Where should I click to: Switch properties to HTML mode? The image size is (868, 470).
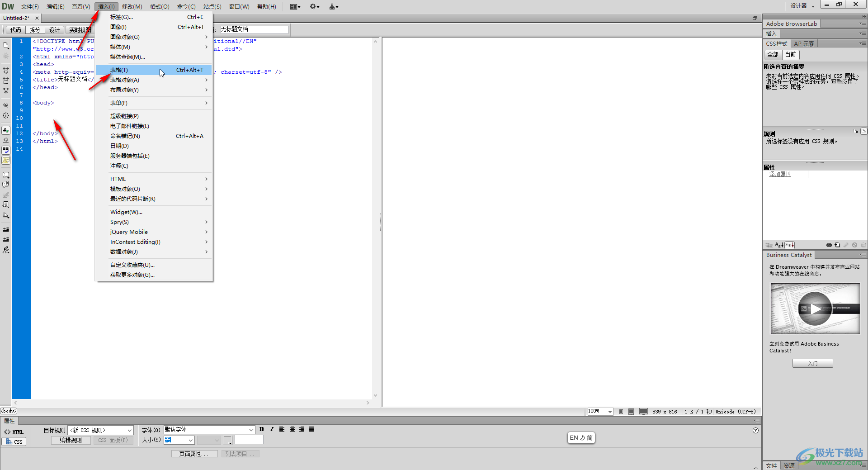tap(14, 432)
